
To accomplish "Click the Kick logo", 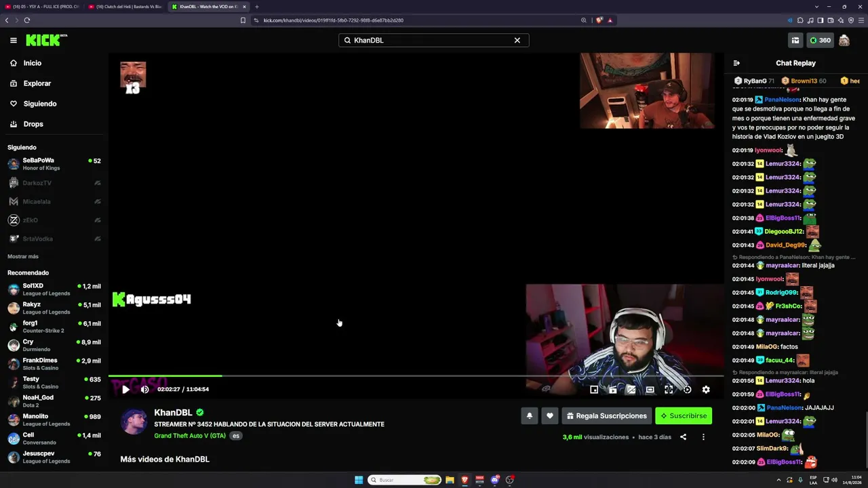I will click(46, 41).
